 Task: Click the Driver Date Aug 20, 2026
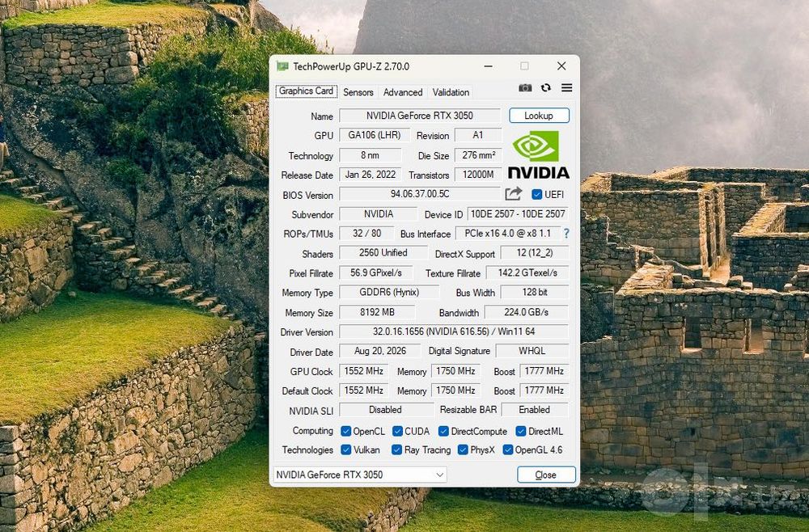pyautogui.click(x=380, y=351)
